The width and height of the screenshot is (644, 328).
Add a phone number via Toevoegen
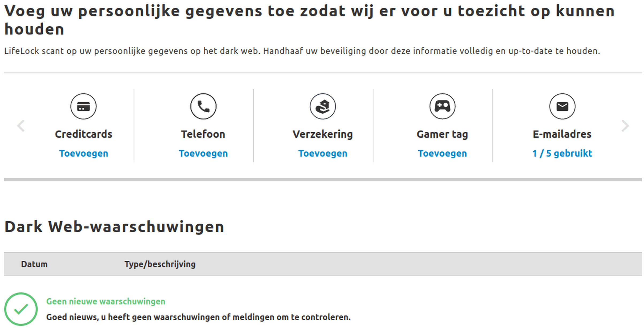click(203, 153)
